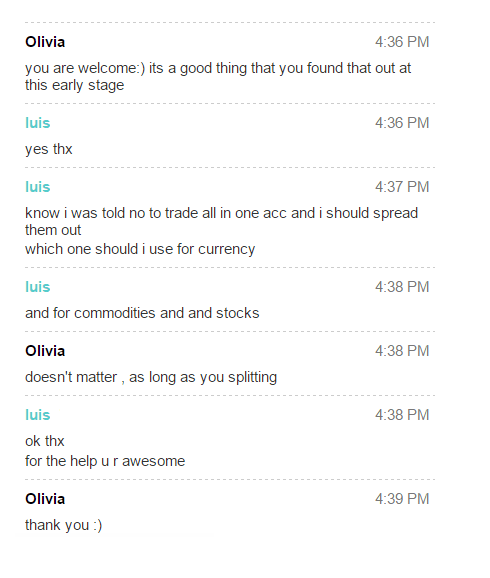Click luis name above "yes thx"
490x578 pixels.
[x=38, y=123]
